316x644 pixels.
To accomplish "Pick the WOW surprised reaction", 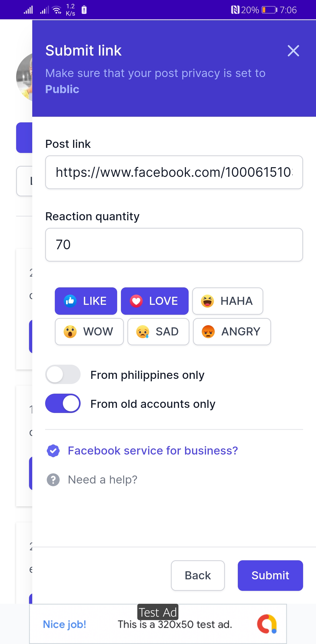I will coord(89,332).
